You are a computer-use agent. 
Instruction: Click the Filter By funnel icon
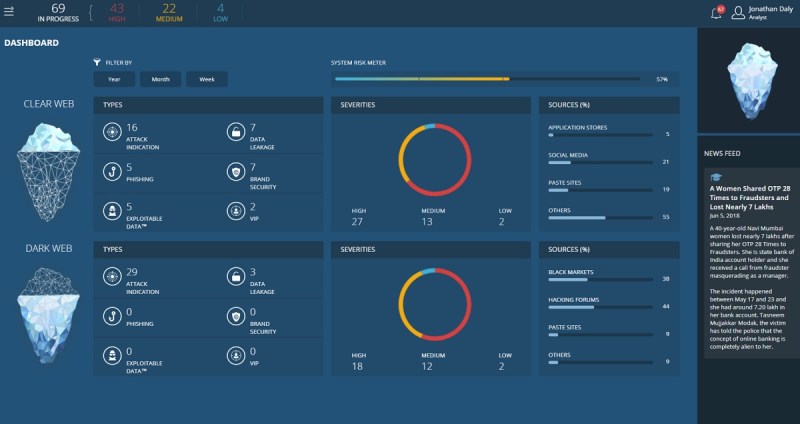[97, 62]
